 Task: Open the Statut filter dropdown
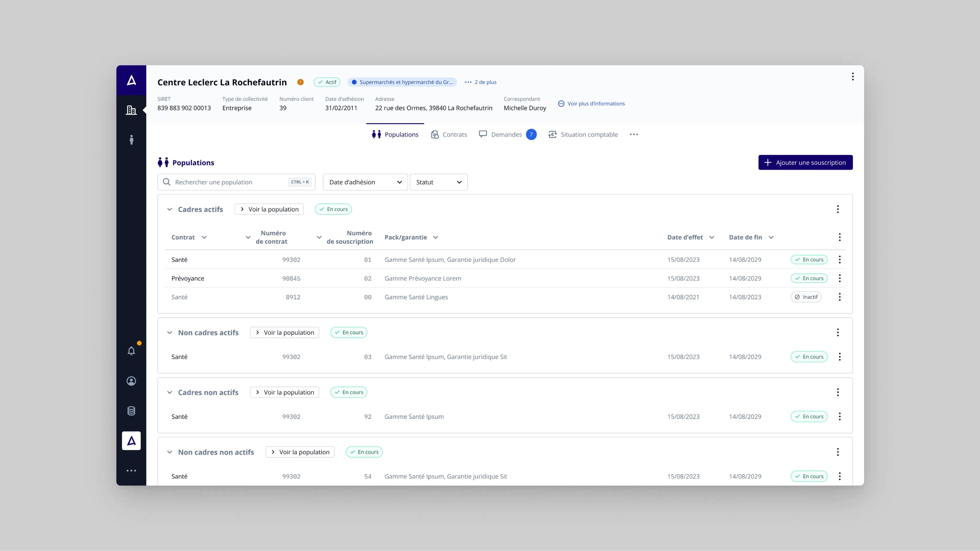point(438,182)
